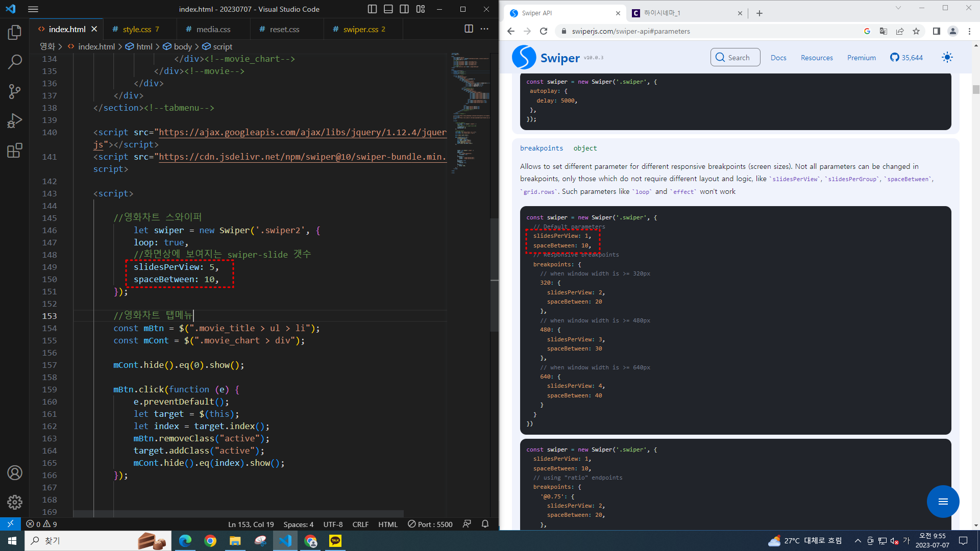Open the Source Control view
The width and height of the screenshot is (980, 551).
(15, 92)
